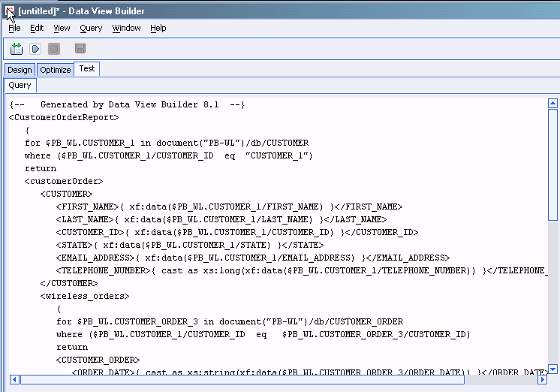Click the <customerOrder> tag line
This screenshot has width=560, height=392.
click(64, 181)
